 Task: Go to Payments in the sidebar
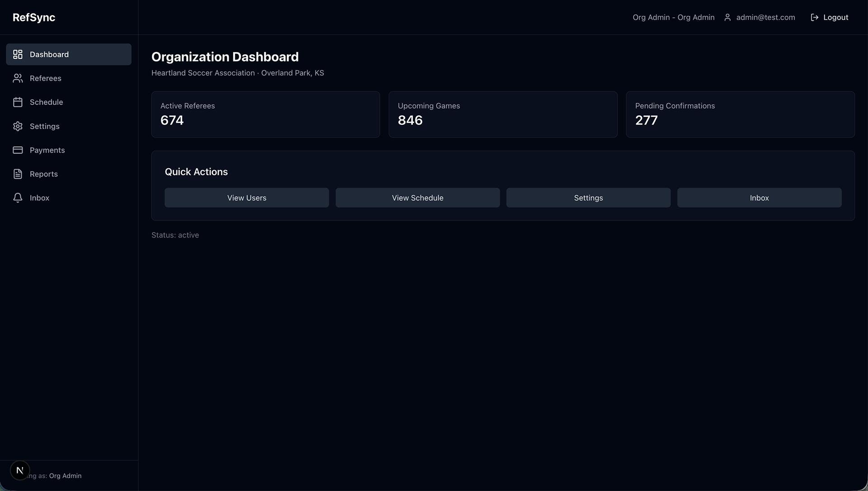tap(47, 150)
